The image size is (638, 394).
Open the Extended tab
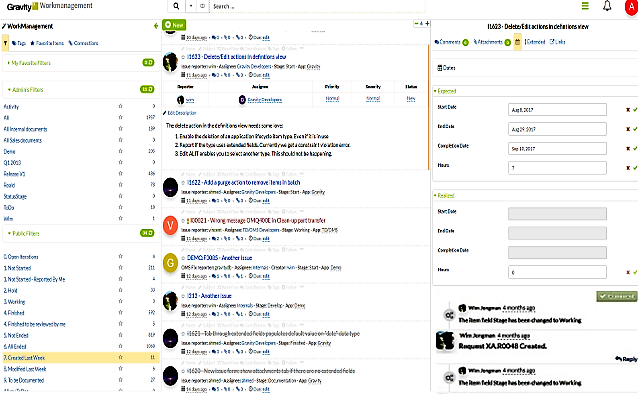coord(535,42)
